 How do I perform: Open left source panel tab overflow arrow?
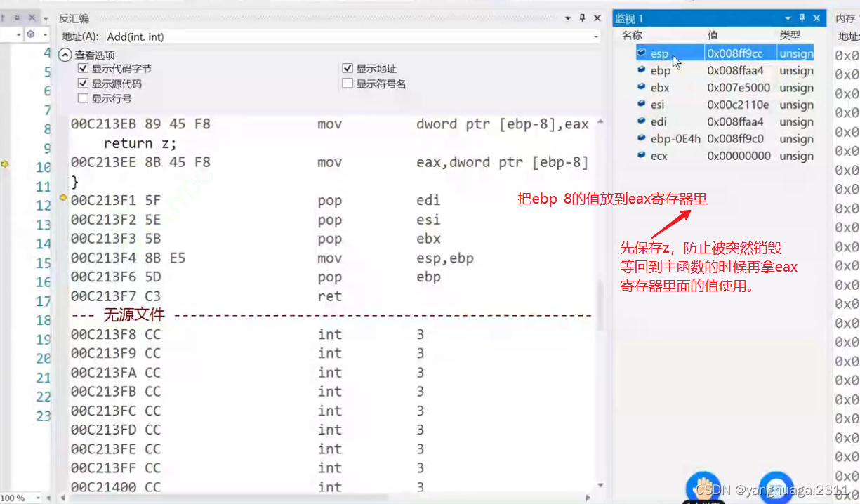tap(46, 20)
